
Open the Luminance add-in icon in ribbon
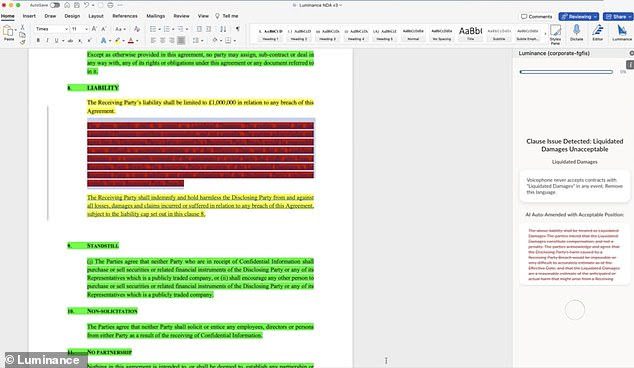click(621, 30)
